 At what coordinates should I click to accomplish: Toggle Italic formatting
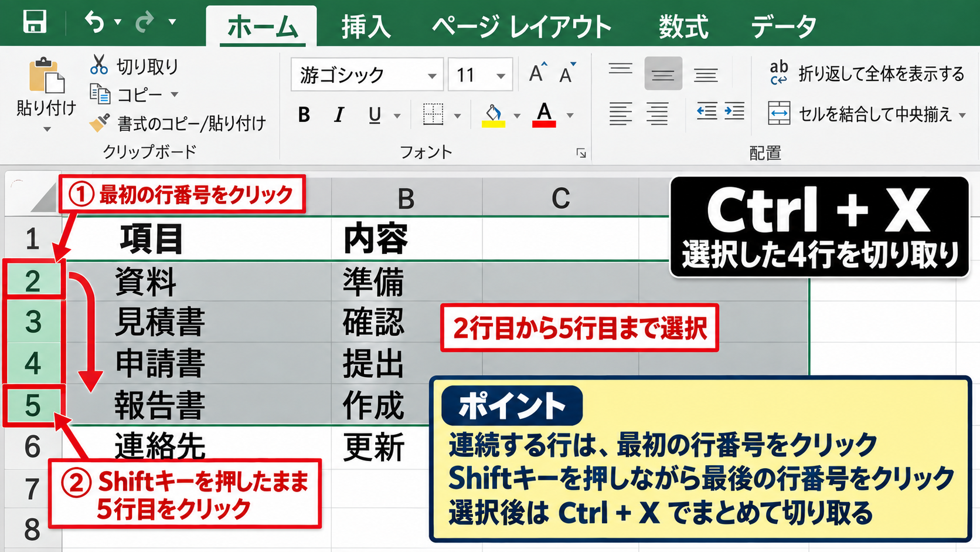pyautogui.click(x=339, y=115)
